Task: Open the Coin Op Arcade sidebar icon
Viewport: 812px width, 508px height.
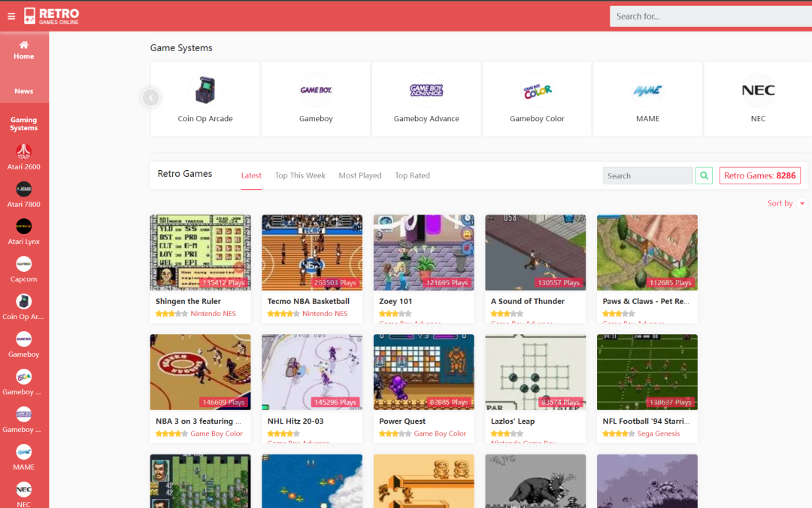Action: [24, 302]
